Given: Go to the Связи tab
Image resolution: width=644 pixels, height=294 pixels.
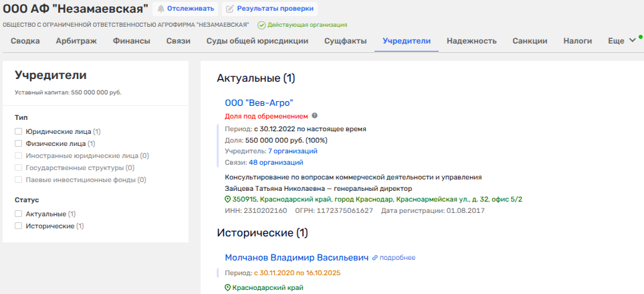Looking at the screenshot, I should (x=179, y=41).
